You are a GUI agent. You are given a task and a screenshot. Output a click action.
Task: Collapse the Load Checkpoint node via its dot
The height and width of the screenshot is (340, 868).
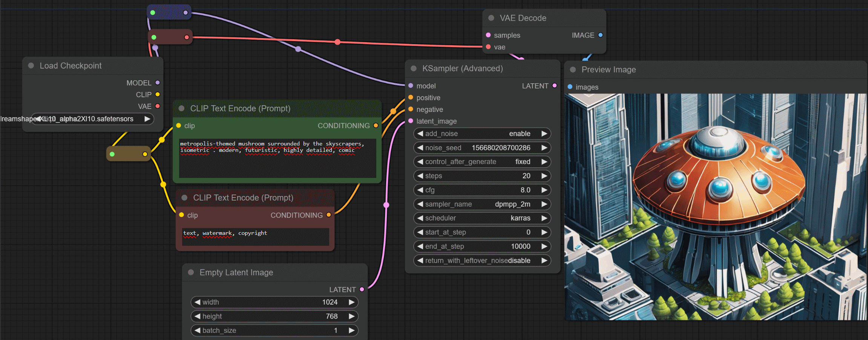tap(31, 66)
